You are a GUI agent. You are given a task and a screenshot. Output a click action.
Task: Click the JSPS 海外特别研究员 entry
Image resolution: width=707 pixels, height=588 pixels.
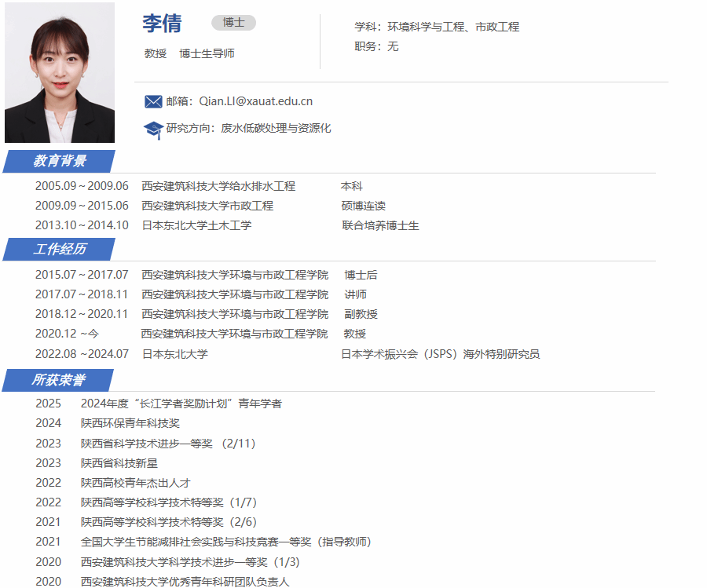pos(440,354)
